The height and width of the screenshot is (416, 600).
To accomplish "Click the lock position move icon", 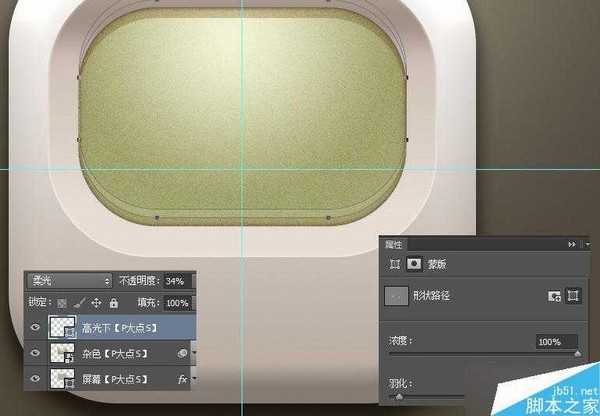I will coord(98,302).
